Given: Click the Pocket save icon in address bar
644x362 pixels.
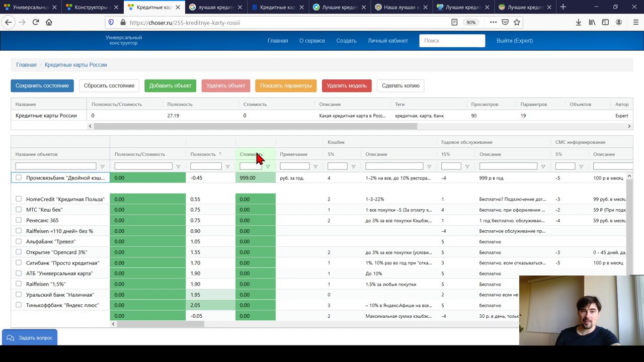Looking at the screenshot, I should point(505,22).
